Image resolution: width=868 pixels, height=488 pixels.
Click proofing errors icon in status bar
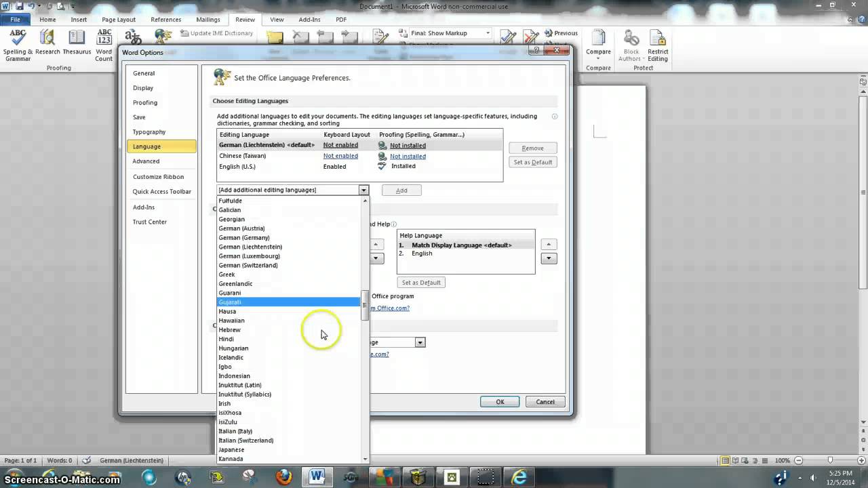(x=86, y=460)
